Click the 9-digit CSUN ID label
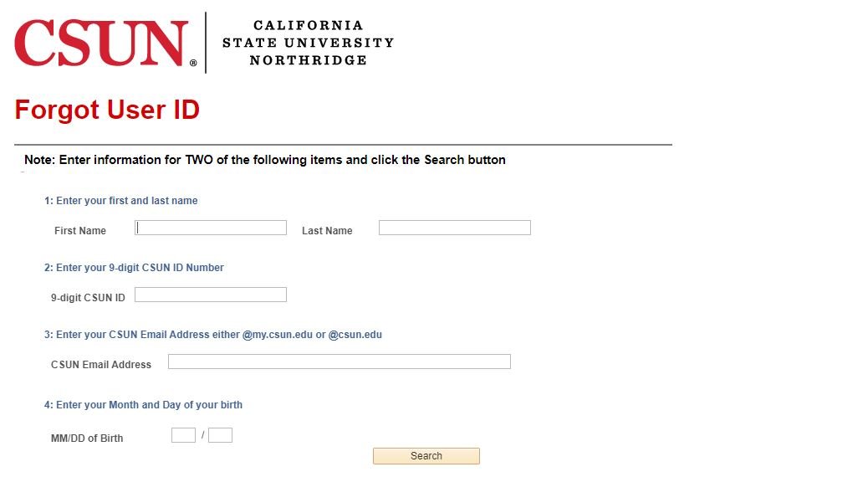This screenshot has height=477, width=868. point(88,298)
